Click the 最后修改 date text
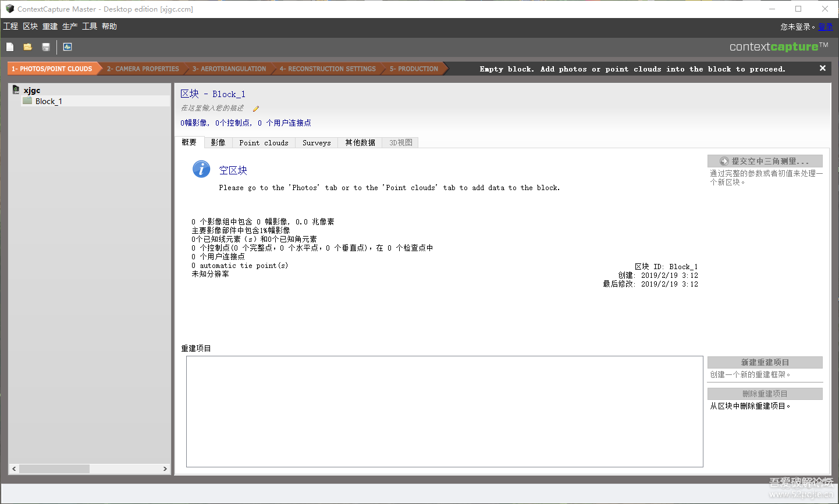 650,284
